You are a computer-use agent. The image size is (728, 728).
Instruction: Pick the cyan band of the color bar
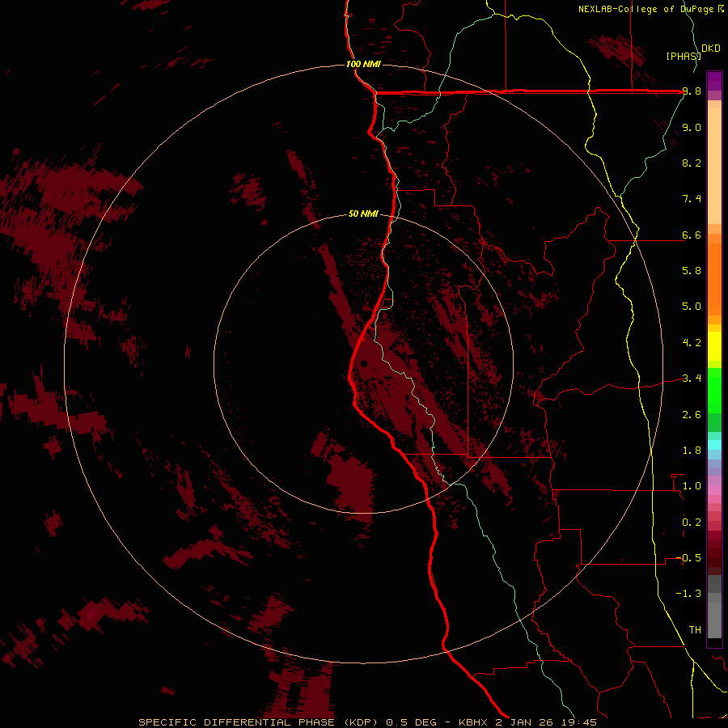click(714, 445)
